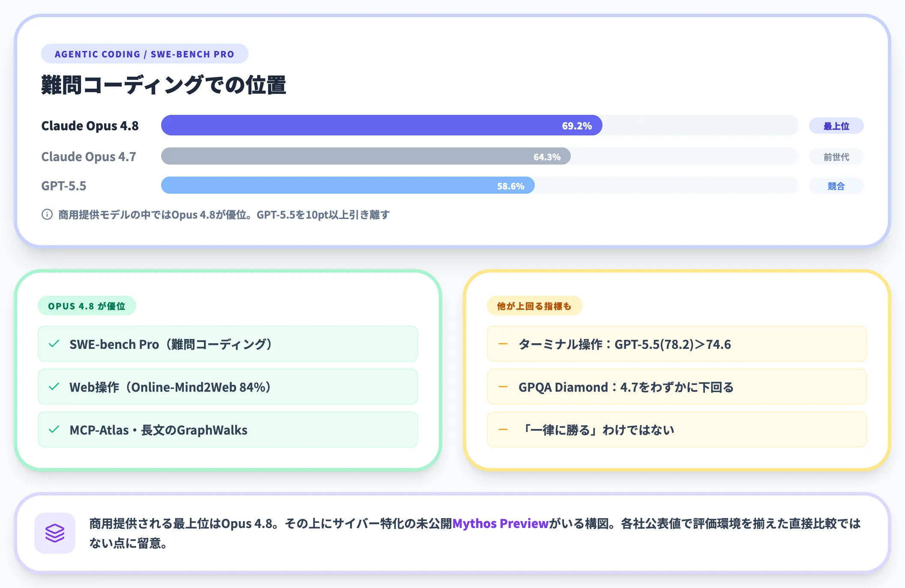Click the GPT-5.5 row label
The image size is (905, 588).
pos(63,186)
